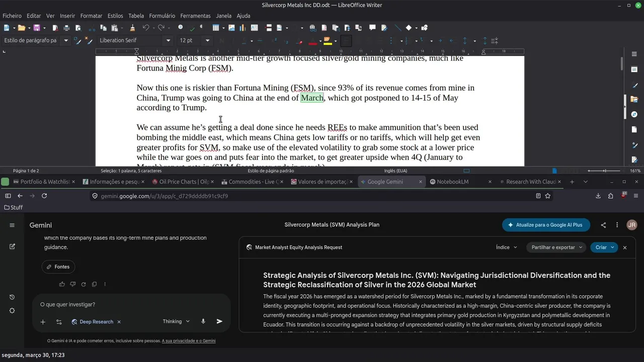644x362 pixels.
Task: Open the Tabela menu in Writer
Action: click(x=136, y=16)
